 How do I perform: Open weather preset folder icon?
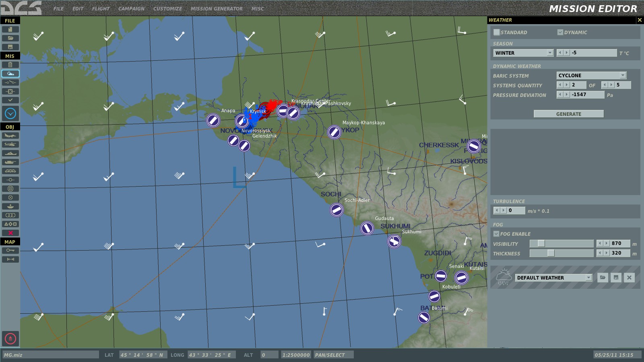603,278
